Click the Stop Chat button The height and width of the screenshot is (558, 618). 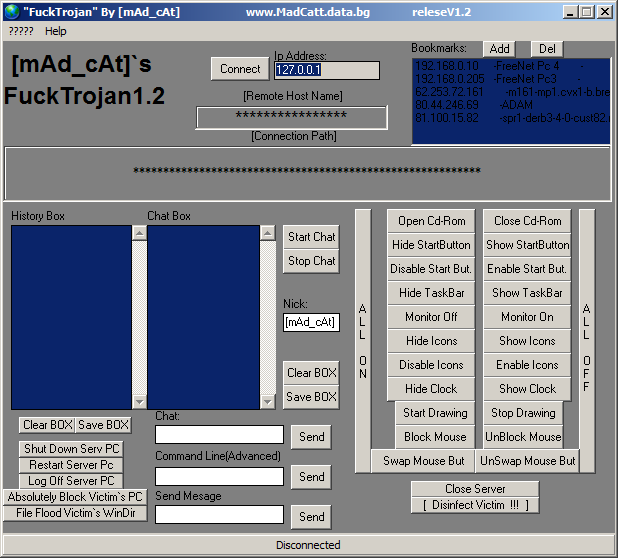coord(311,261)
